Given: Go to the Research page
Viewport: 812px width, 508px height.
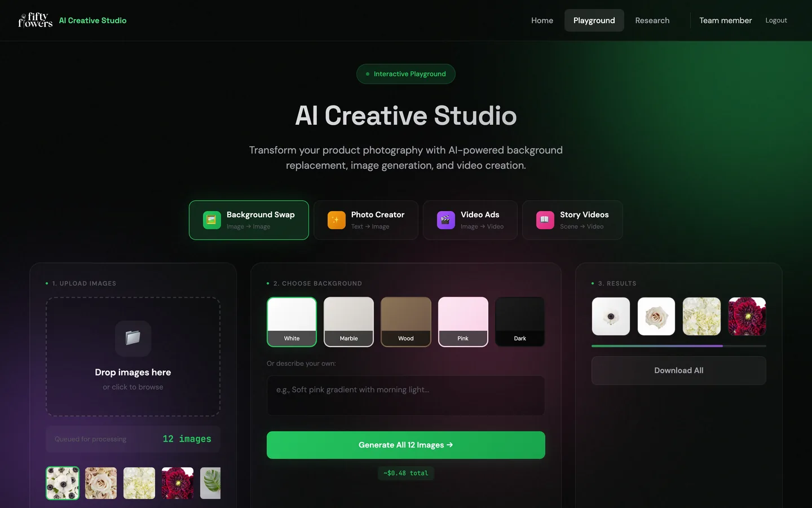Looking at the screenshot, I should pyautogui.click(x=652, y=20).
